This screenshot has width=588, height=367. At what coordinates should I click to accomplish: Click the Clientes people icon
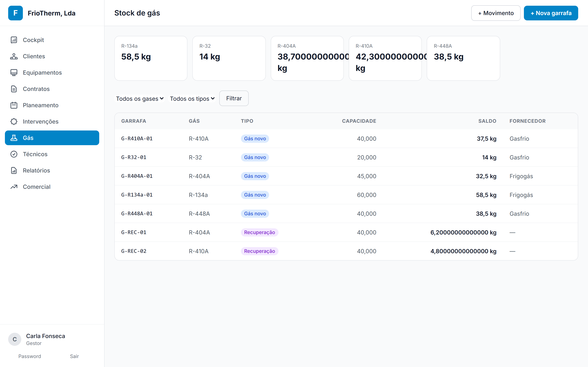pos(14,56)
